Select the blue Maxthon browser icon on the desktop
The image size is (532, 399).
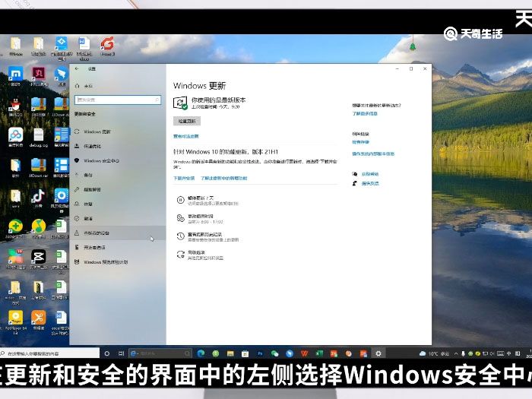pos(16,75)
